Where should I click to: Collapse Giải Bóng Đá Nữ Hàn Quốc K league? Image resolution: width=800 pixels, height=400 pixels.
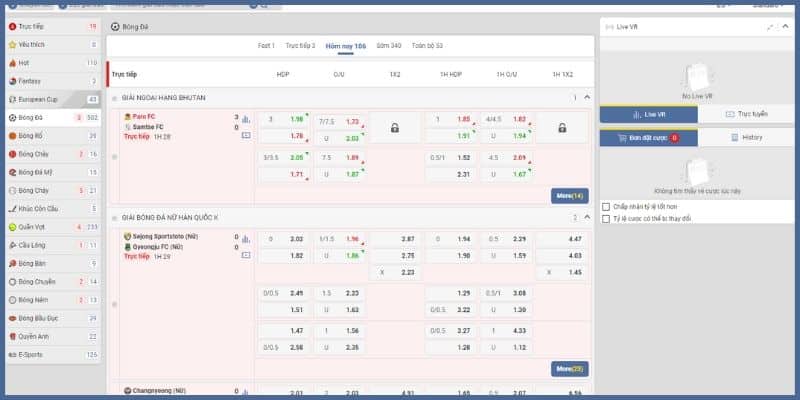pos(587,217)
